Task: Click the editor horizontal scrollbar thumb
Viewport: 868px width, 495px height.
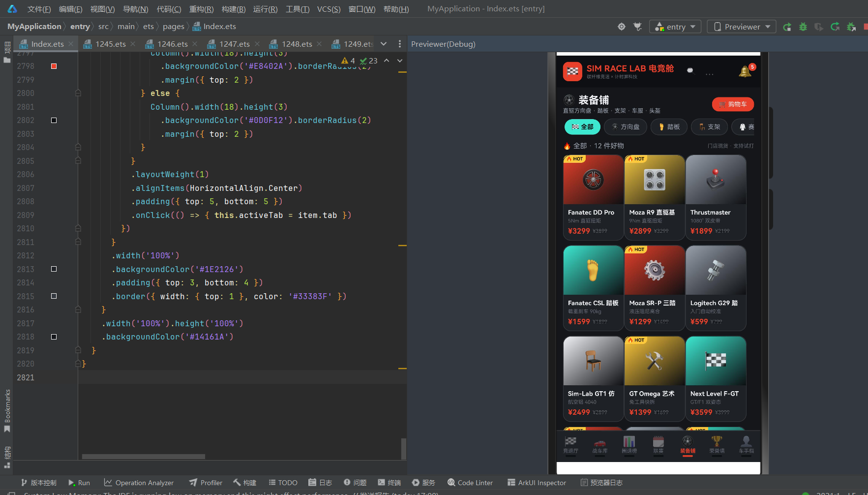Action: coord(143,457)
